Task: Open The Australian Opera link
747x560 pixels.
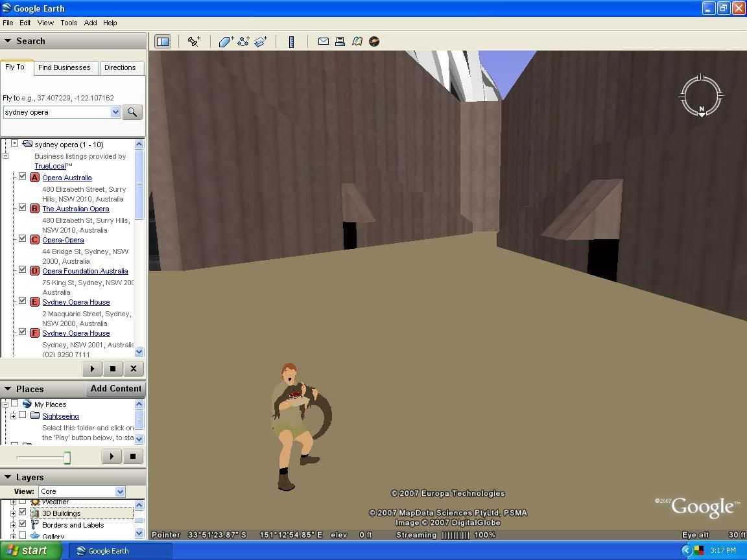Action: (76, 209)
